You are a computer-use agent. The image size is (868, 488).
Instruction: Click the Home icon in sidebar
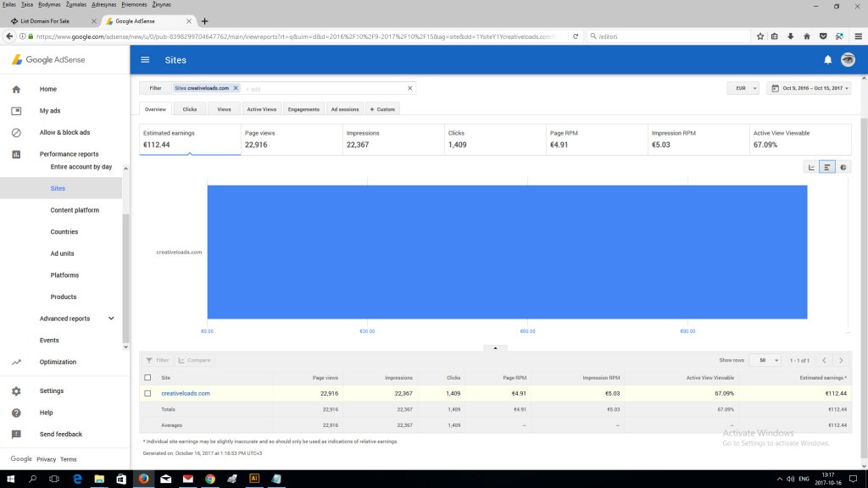(x=16, y=89)
